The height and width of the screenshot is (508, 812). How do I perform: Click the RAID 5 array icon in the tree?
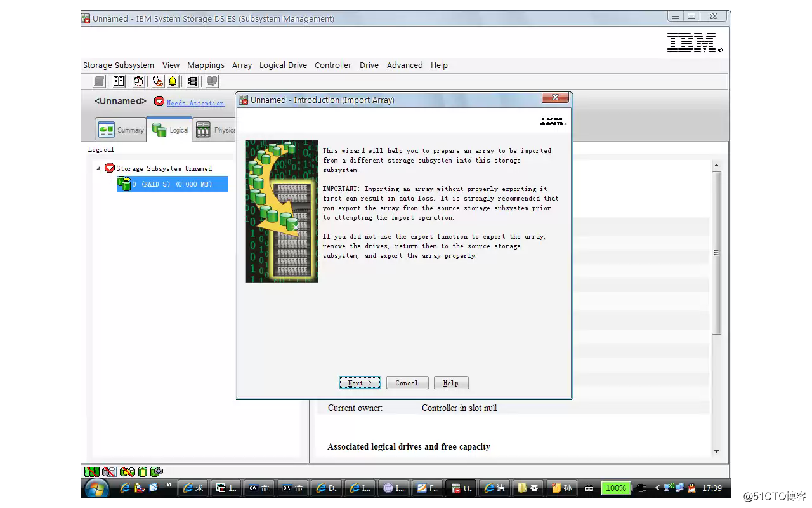[124, 184]
